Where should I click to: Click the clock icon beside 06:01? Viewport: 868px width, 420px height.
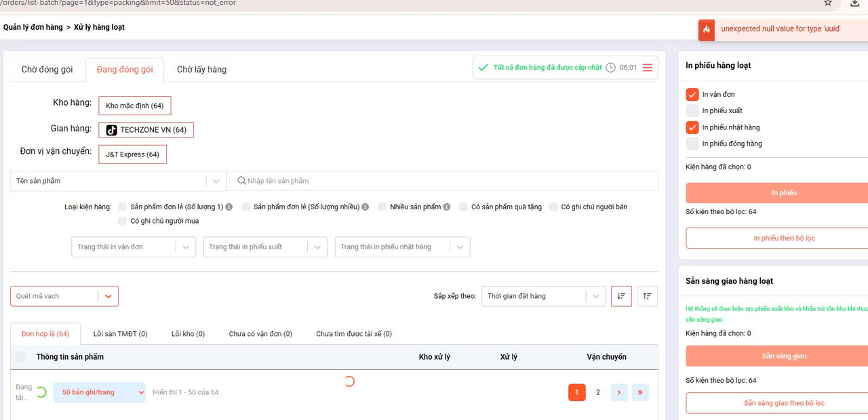(x=610, y=68)
